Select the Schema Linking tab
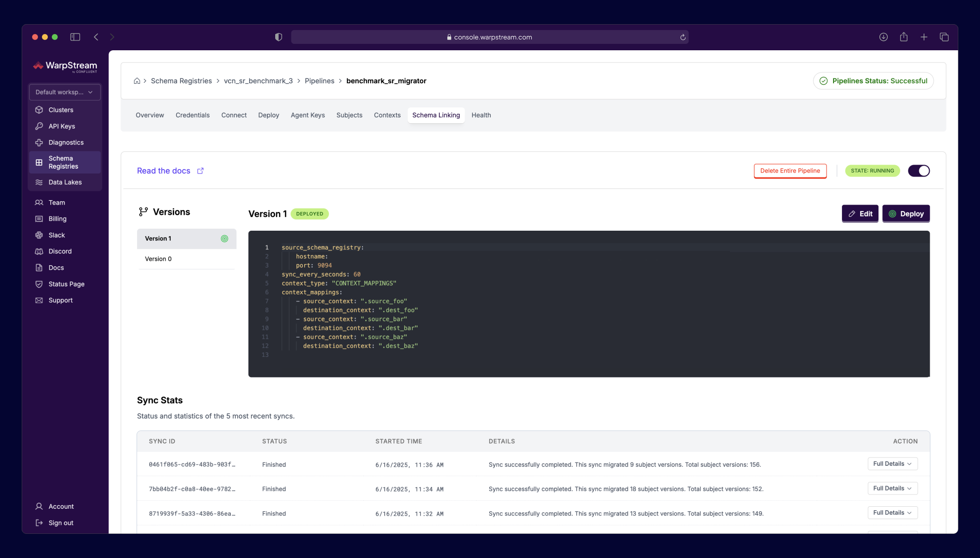Viewport: 980px width, 558px height. [436, 115]
